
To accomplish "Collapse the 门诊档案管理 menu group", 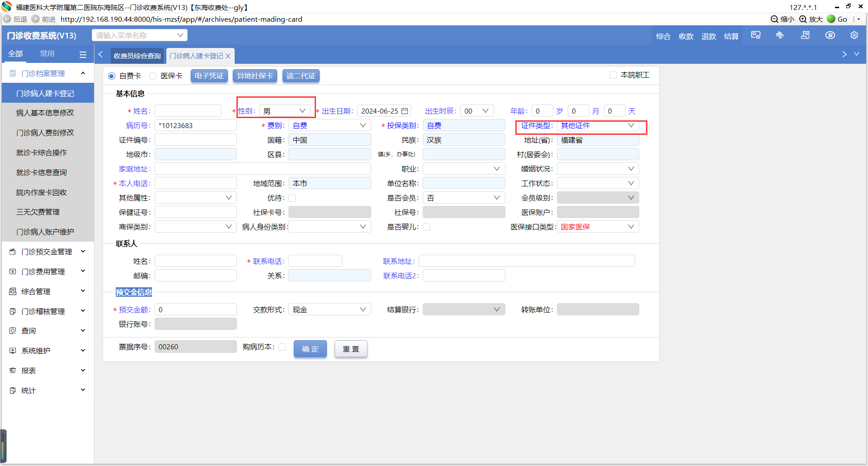I will 83,73.
